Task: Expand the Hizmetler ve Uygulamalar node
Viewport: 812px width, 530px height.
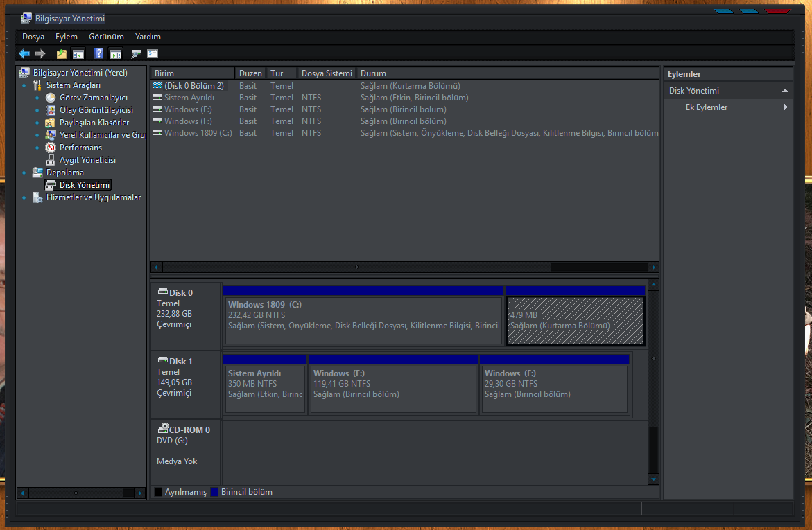Action: (x=24, y=197)
